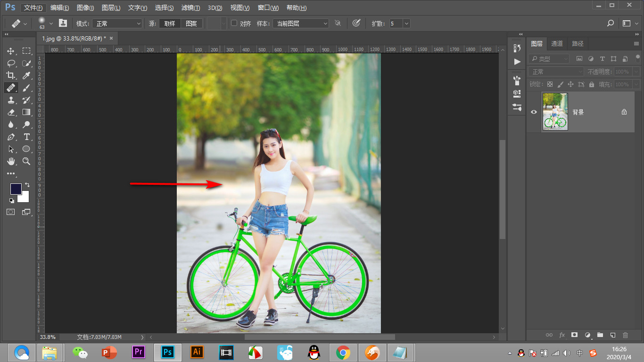644x362 pixels.
Task: Select the 1.jpg document tab
Action: click(74, 38)
